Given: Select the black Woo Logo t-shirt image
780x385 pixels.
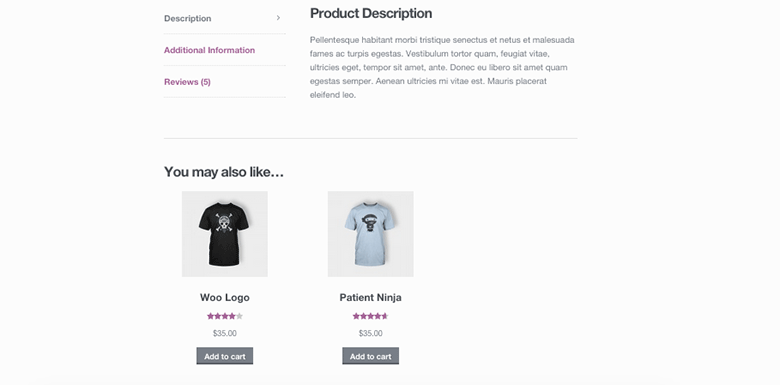Looking at the screenshot, I should tap(225, 234).
